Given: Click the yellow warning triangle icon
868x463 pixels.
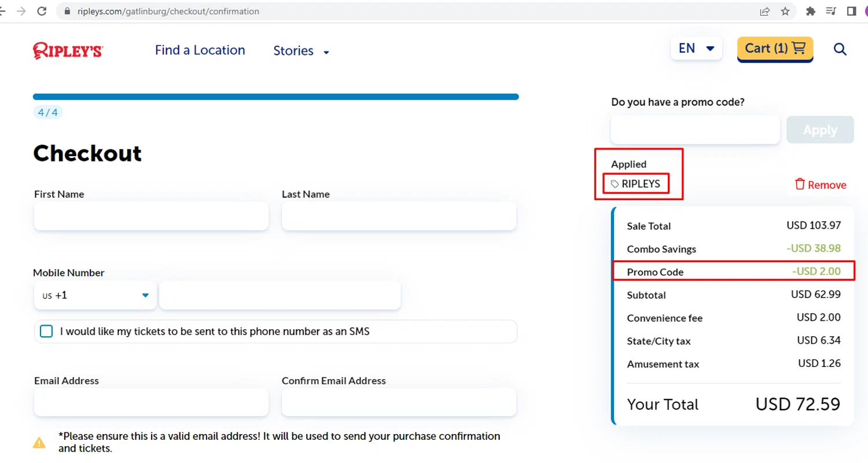Looking at the screenshot, I should point(39,443).
